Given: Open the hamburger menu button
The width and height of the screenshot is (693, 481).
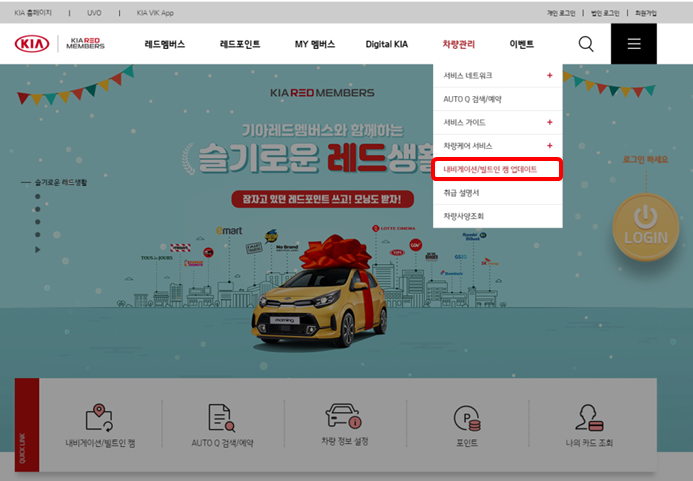Looking at the screenshot, I should tap(634, 44).
